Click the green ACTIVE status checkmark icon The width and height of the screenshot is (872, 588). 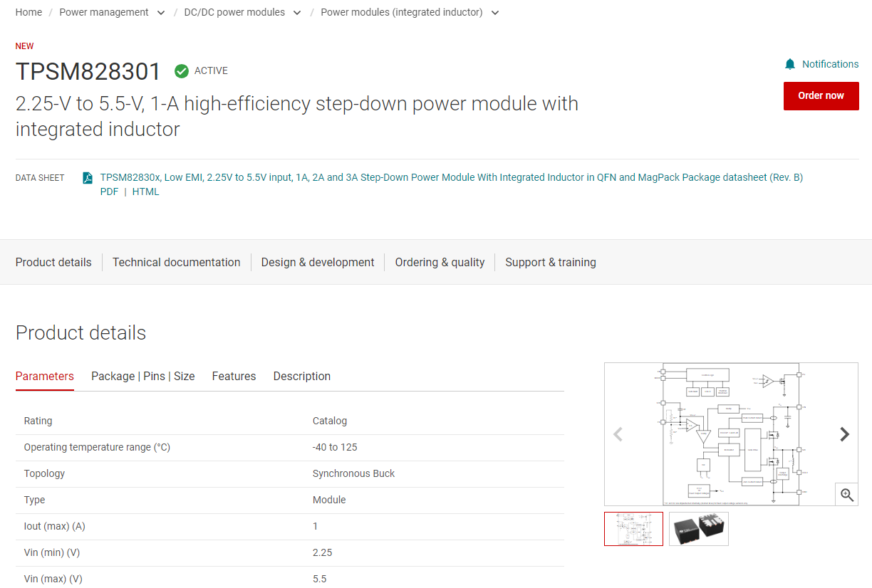pos(182,70)
